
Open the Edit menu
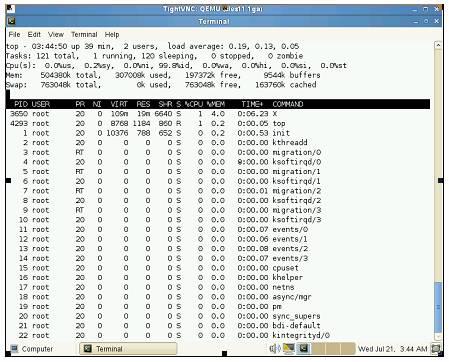[x=34, y=34]
